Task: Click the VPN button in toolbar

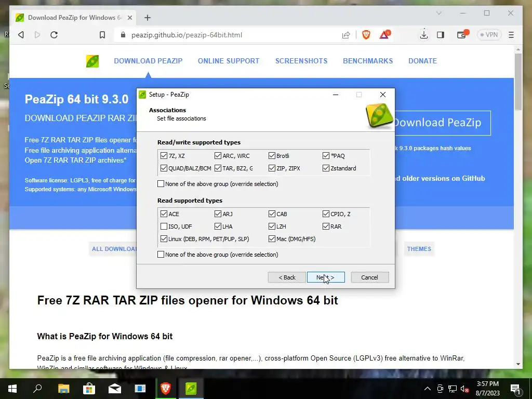Action: [489, 35]
